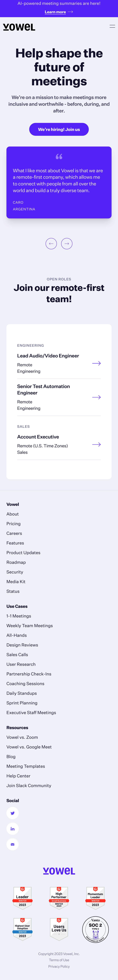This screenshot has height=980, width=118.
Task: Click the Vowel logo in header
Action: click(19, 27)
